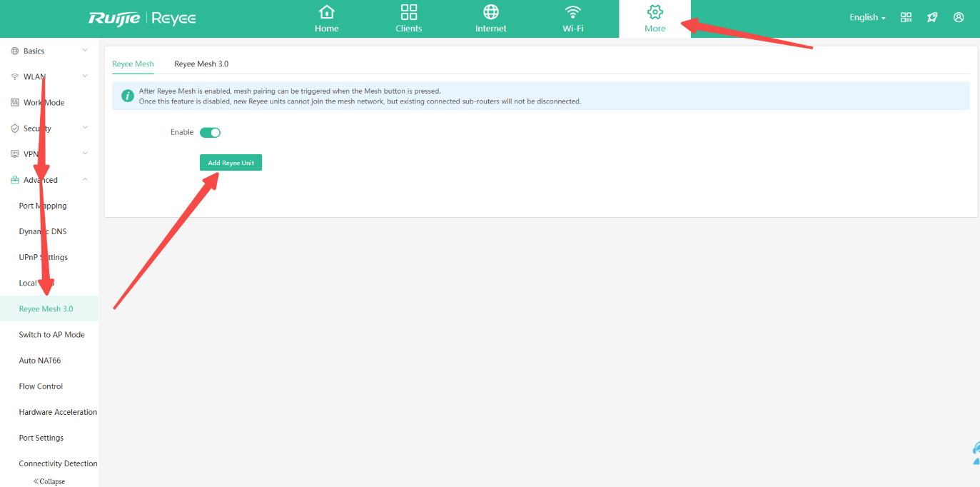Open the user account icon
980x487 pixels.
click(959, 17)
